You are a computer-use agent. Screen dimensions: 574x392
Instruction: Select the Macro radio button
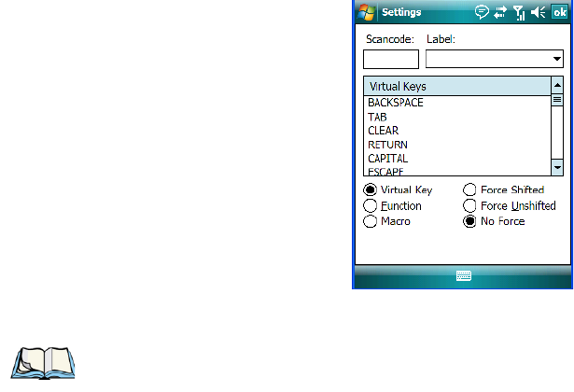370,221
